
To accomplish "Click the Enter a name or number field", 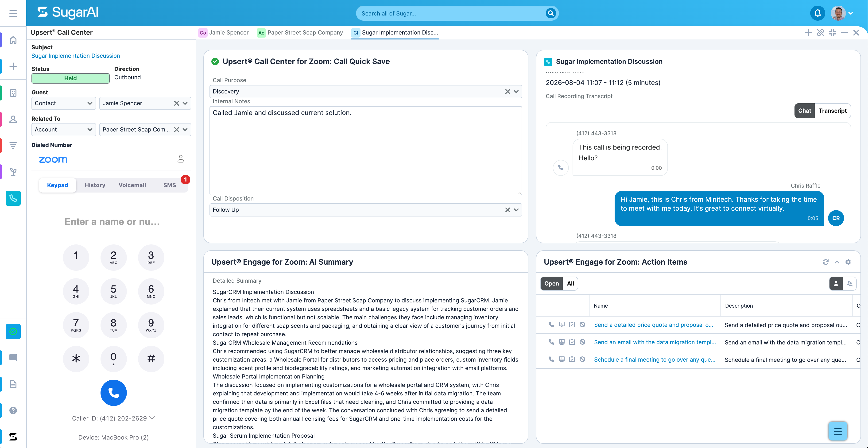I will pyautogui.click(x=112, y=222).
